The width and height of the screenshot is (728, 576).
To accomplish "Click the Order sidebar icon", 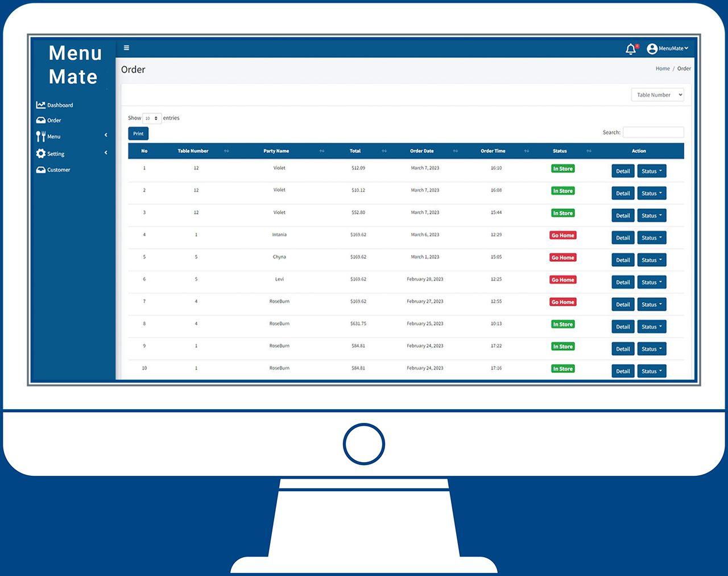I will tap(40, 120).
